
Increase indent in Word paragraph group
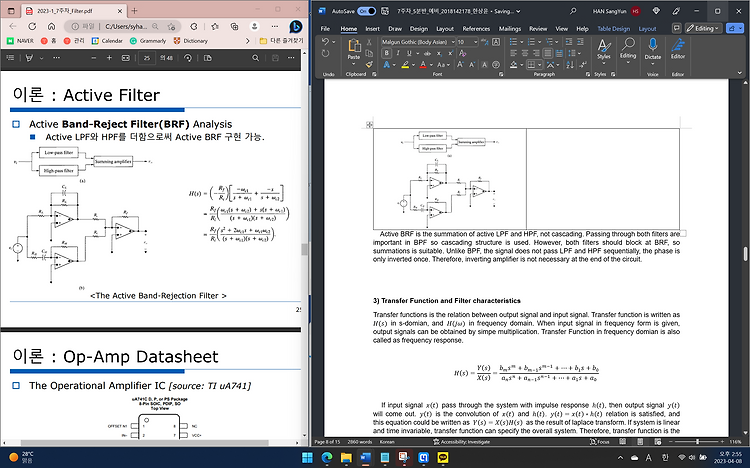tap(580, 42)
